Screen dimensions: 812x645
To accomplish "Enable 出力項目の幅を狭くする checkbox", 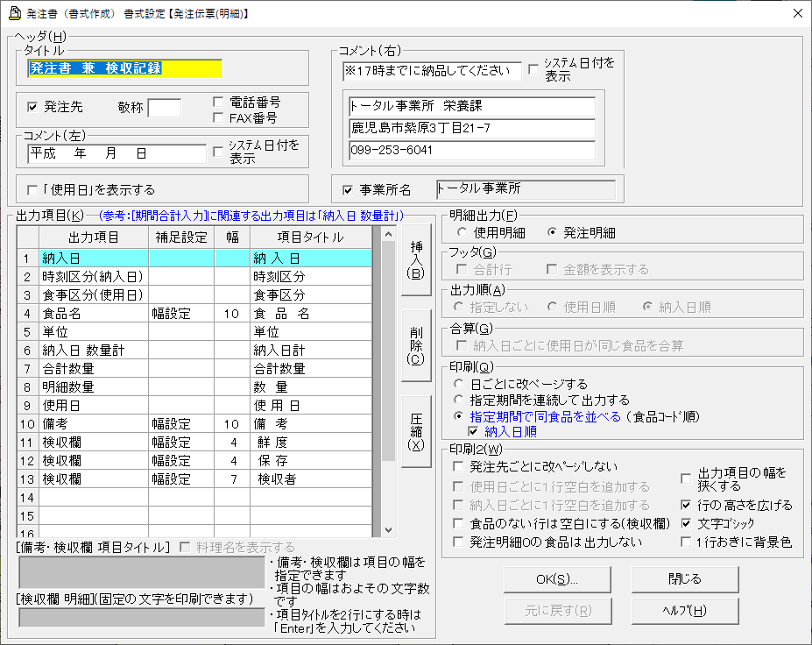I will (x=686, y=478).
